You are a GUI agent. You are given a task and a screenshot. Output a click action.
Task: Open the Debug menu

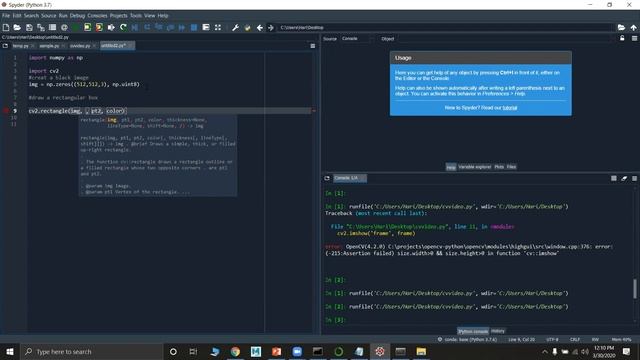click(77, 16)
